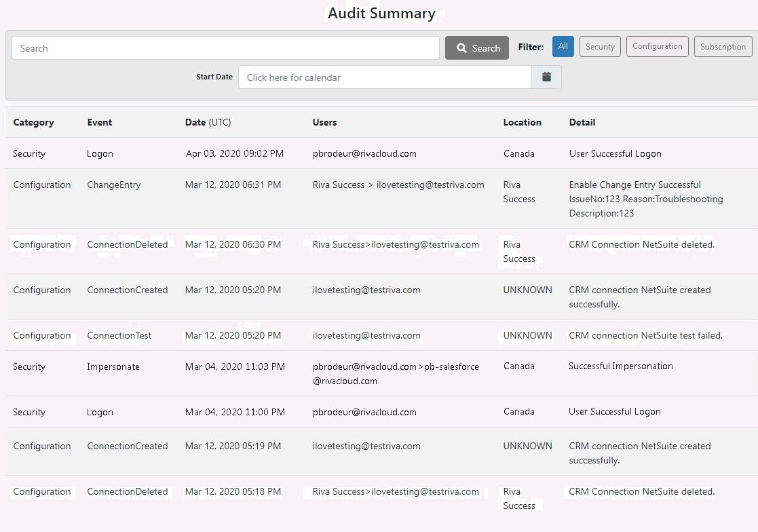This screenshot has width=758, height=532.
Task: Select the Impersonate event cell
Action: [x=113, y=366]
